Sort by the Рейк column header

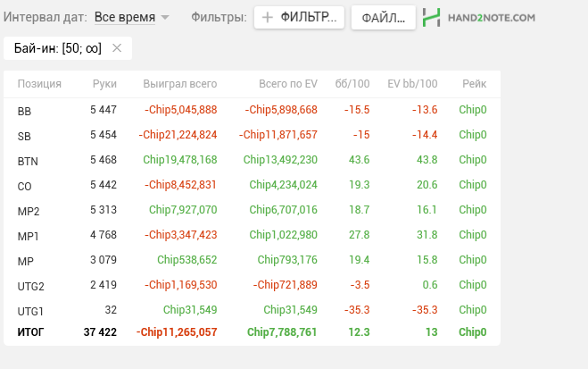pos(475,84)
